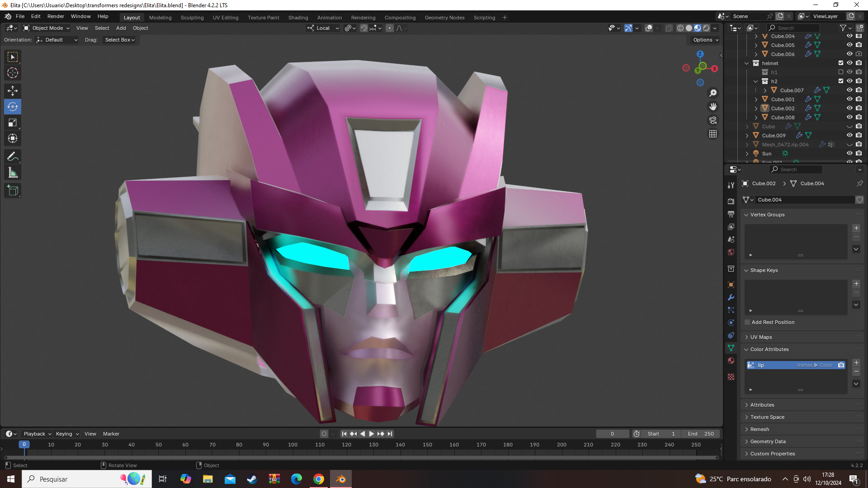Image resolution: width=868 pixels, height=488 pixels.
Task: Open the Tool properties tab
Action: (x=731, y=185)
